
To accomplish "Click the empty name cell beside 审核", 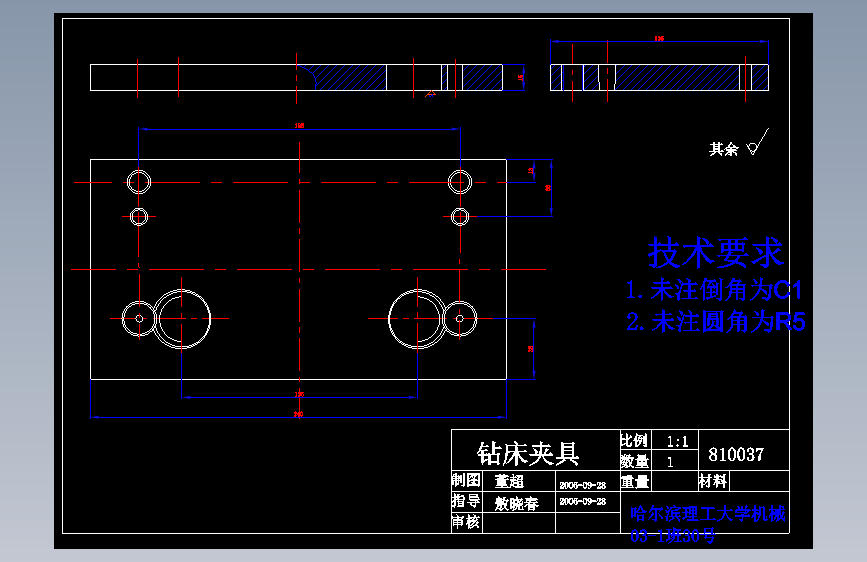I will click(x=519, y=523).
